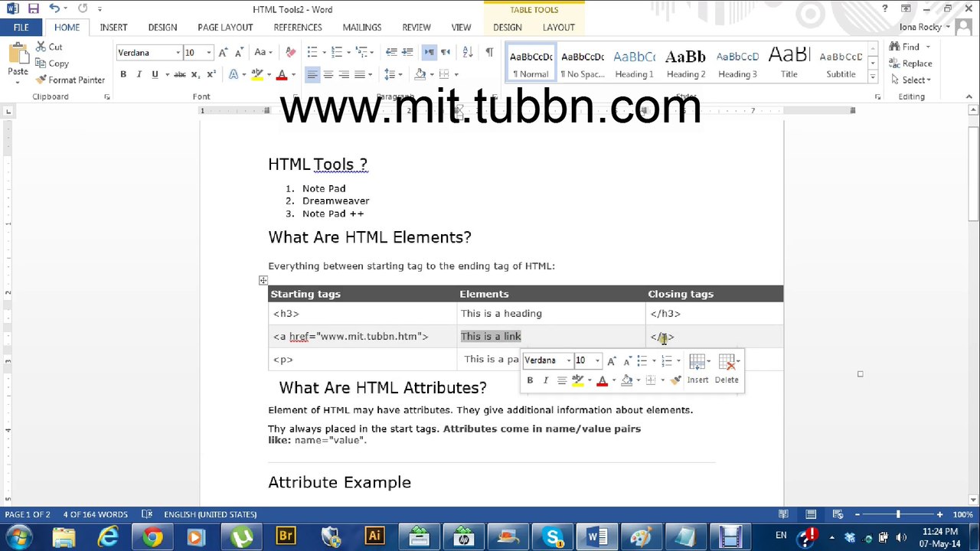This screenshot has width=980, height=551.
Task: Toggle Bold in floating mini toolbar
Action: click(530, 380)
